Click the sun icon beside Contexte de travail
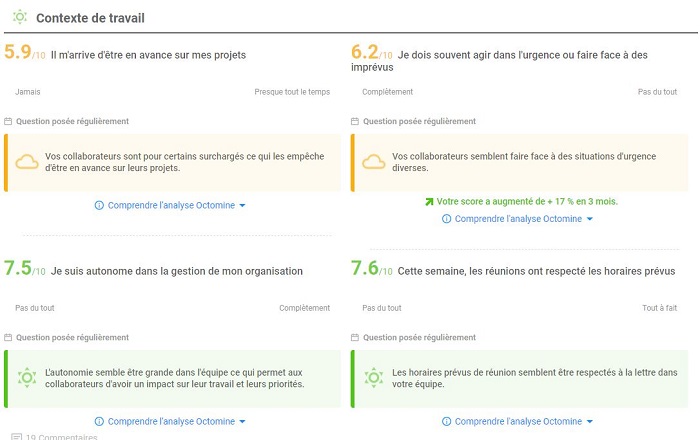Viewport: 700px width, 440px height. [x=19, y=17]
